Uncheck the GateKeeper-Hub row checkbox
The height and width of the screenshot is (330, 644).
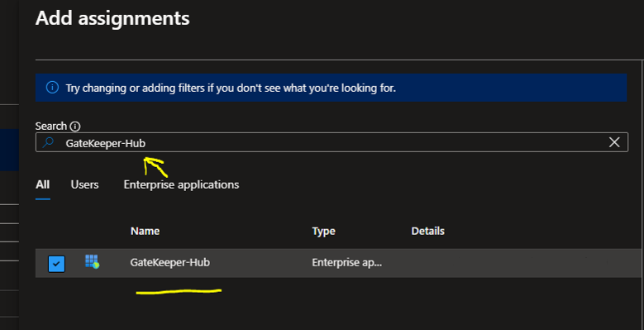[x=57, y=264]
